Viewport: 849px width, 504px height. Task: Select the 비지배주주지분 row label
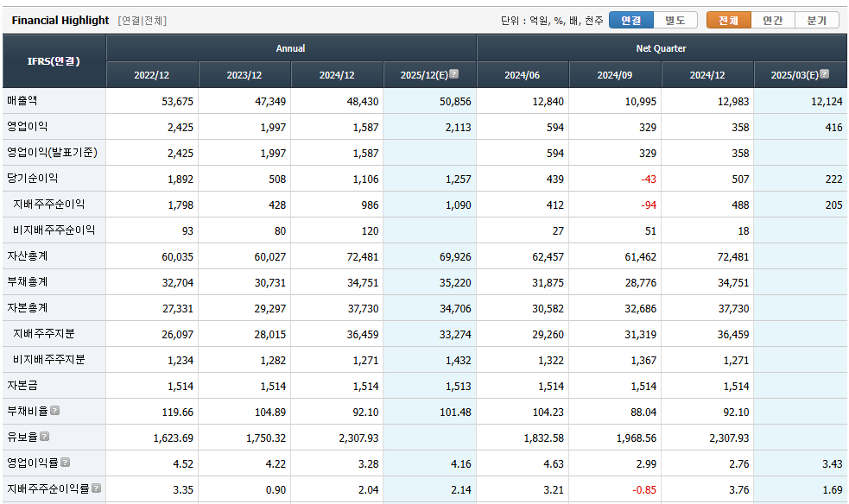click(48, 360)
